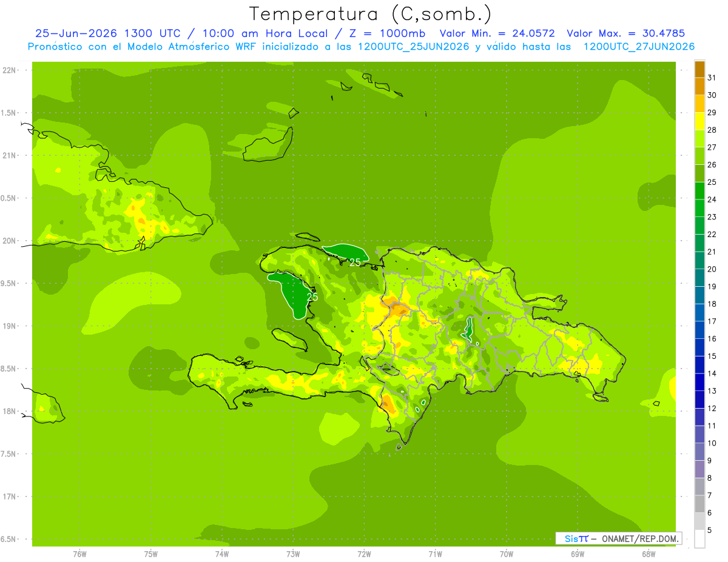Click the 31 degree color swatch in legend
728x562 pixels.
click(699, 70)
